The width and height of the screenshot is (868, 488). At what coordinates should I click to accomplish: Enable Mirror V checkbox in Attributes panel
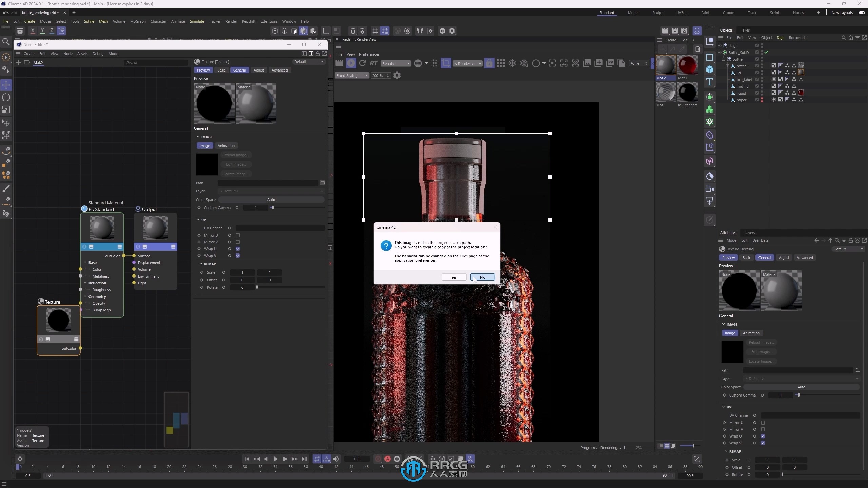pos(763,429)
